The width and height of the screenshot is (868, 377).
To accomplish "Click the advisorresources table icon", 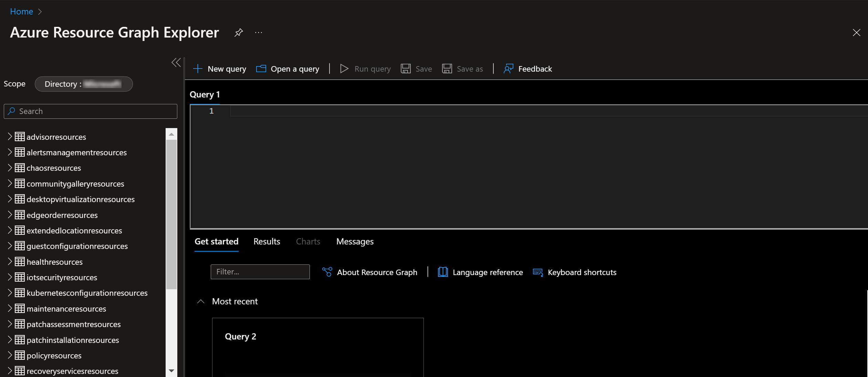I will tap(20, 137).
